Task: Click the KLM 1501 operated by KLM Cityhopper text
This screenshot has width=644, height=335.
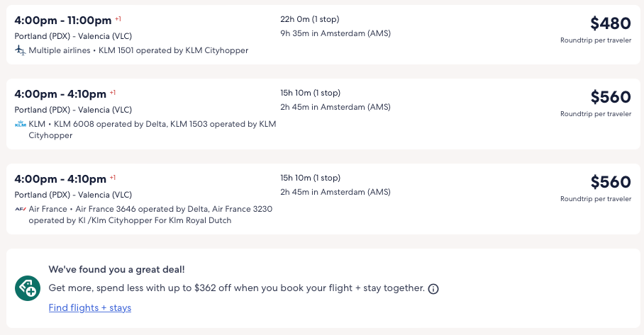Action: [173, 50]
